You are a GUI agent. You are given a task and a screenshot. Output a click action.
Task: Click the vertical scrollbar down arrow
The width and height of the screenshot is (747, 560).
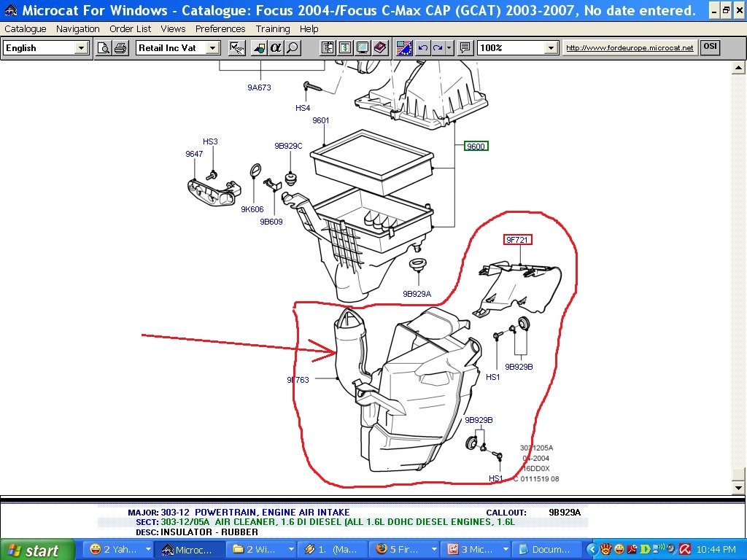(739, 488)
